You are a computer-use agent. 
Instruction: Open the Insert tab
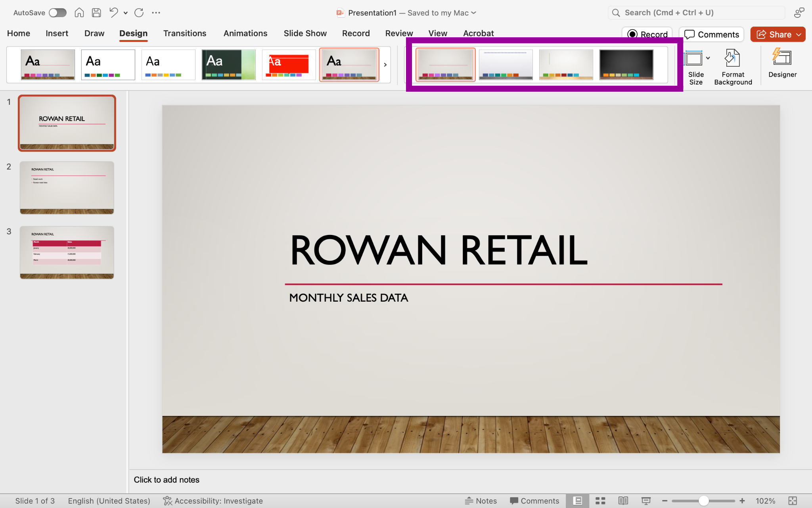[57, 33]
